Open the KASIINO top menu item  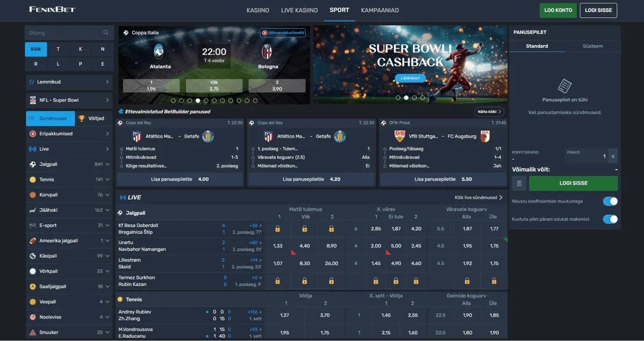coord(258,10)
